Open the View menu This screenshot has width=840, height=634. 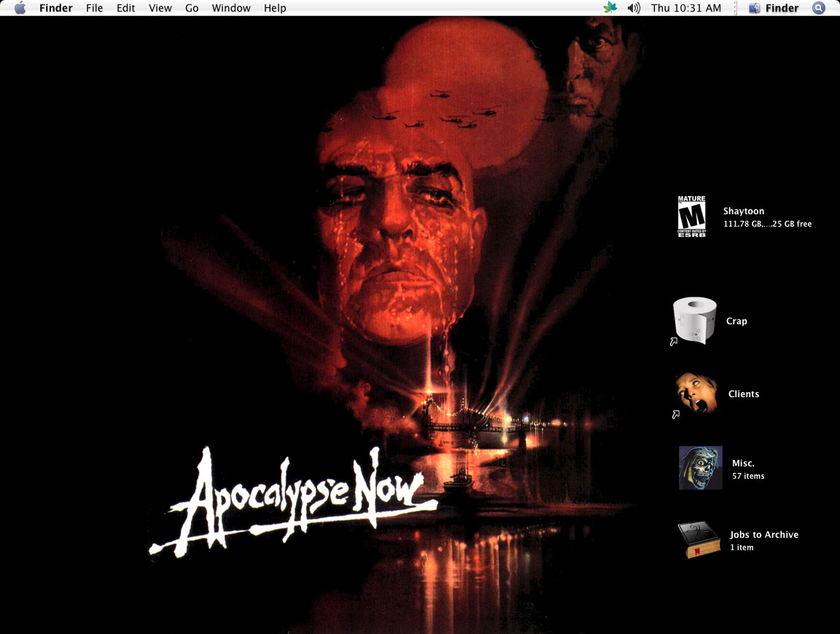coord(160,8)
